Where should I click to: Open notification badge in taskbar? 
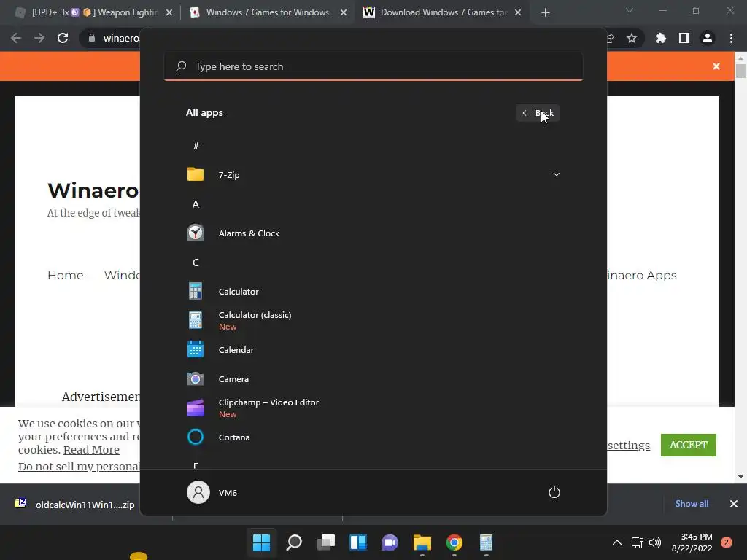727,542
